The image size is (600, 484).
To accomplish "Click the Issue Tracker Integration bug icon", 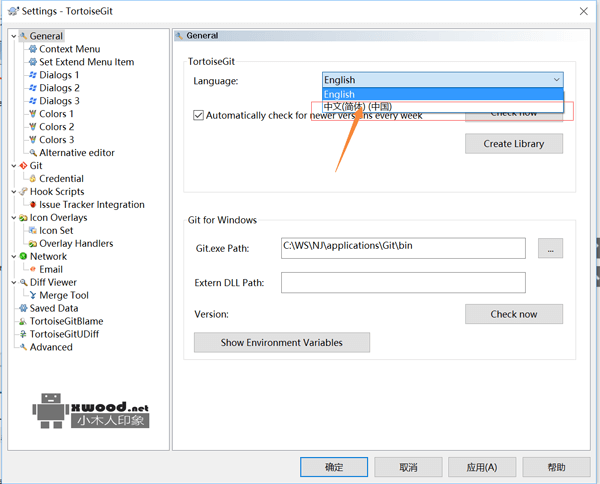I will (x=32, y=205).
